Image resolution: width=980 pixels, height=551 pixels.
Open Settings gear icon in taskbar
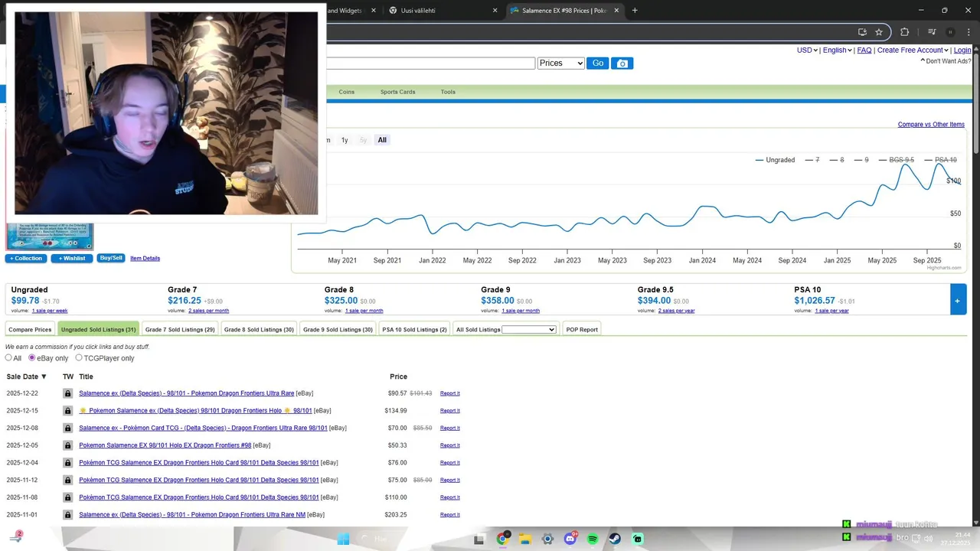(x=547, y=539)
